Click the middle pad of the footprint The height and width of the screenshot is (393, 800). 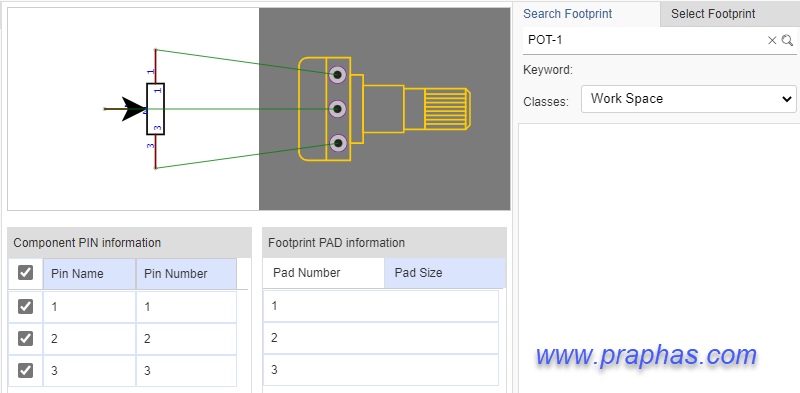[337, 109]
